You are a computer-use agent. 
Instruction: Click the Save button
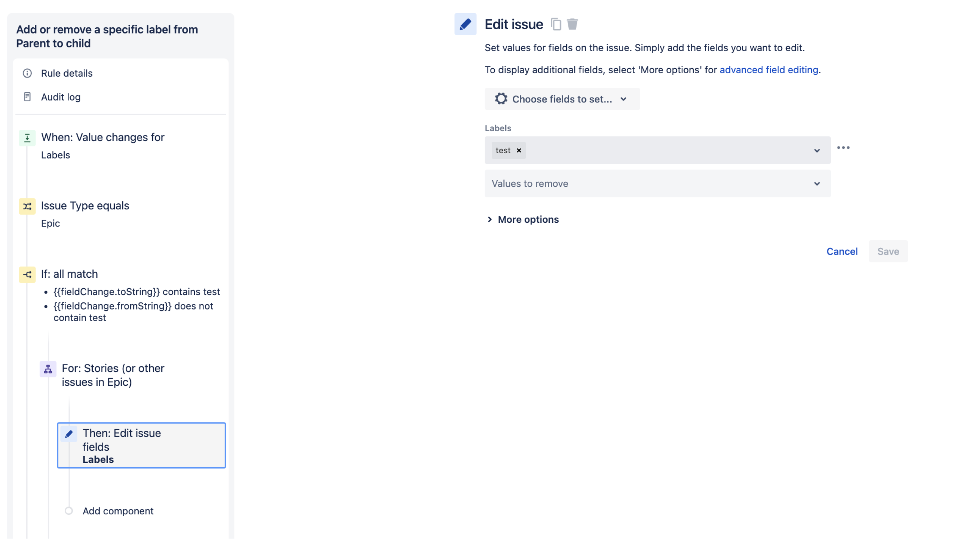(x=888, y=251)
